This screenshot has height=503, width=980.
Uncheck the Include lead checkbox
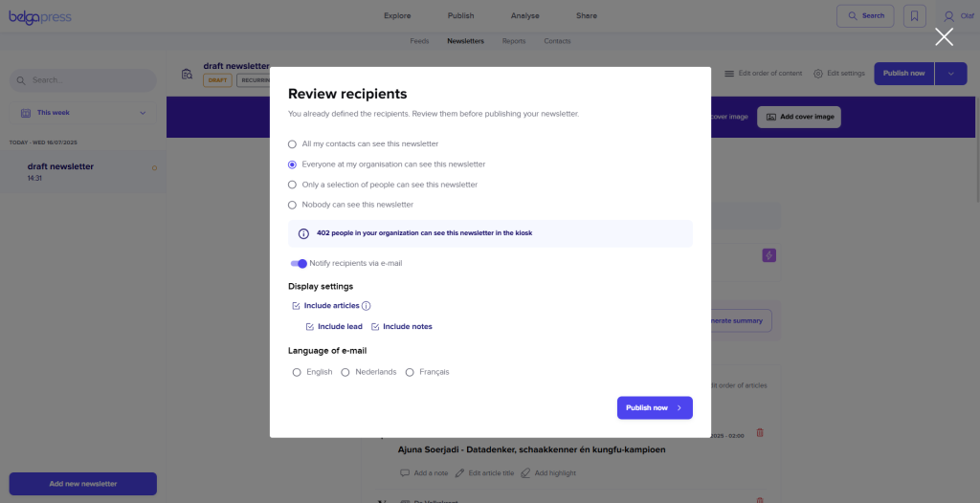(x=310, y=327)
